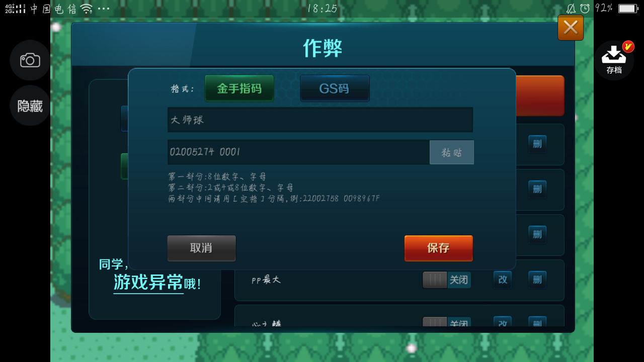Delete the first cheat row with 删
Image resolution: width=644 pixels, height=362 pixels.
537,144
